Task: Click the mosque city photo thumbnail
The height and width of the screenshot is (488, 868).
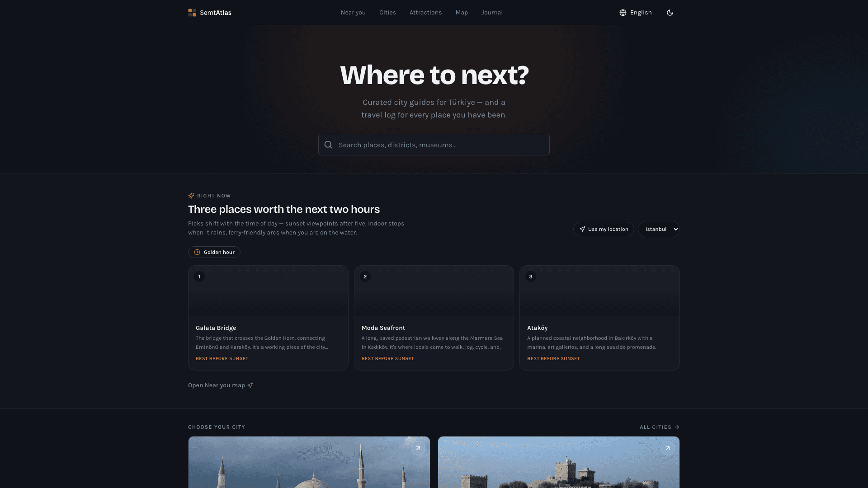Action: pyautogui.click(x=309, y=462)
